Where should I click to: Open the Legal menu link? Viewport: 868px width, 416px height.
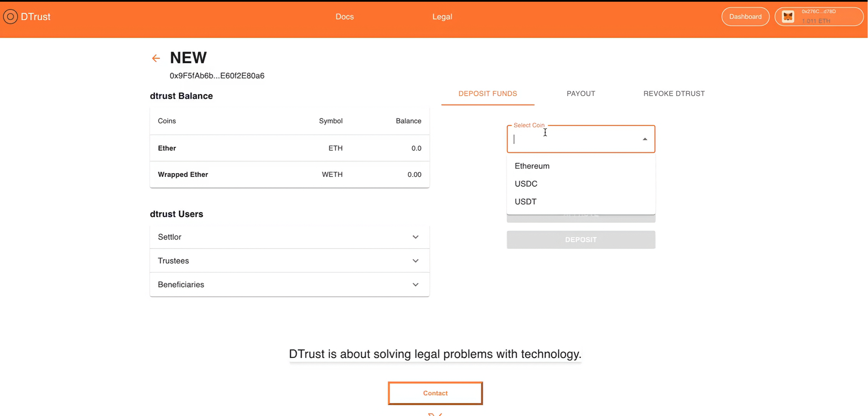click(442, 17)
